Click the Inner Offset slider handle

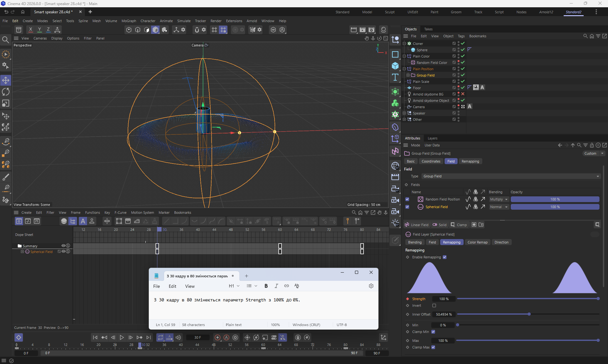pyautogui.click(x=529, y=314)
